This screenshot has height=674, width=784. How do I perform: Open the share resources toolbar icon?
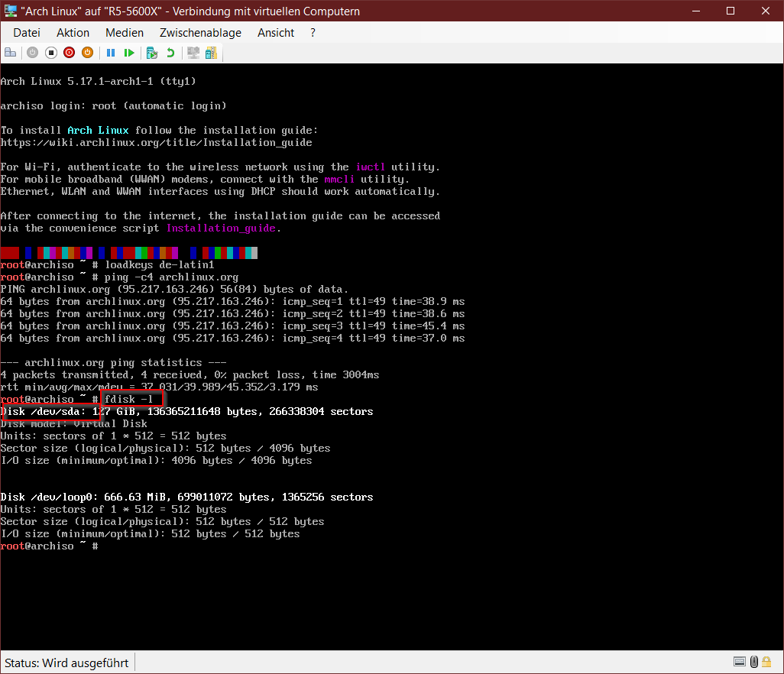[x=211, y=53]
